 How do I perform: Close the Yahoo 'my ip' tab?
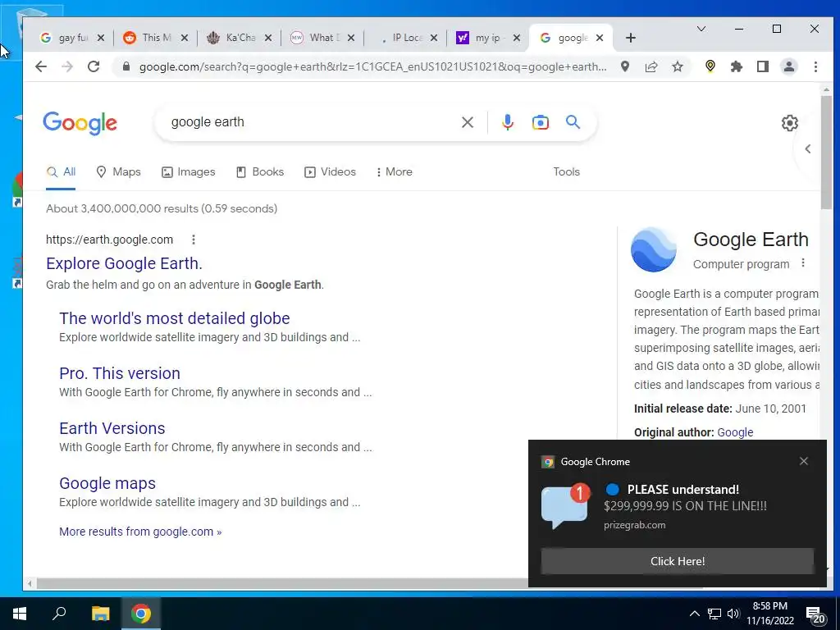[517, 38]
